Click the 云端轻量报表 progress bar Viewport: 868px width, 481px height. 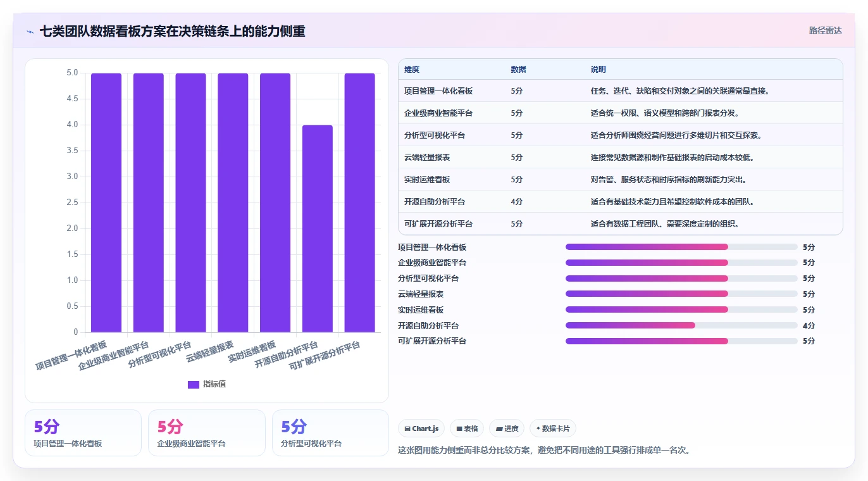click(x=681, y=294)
